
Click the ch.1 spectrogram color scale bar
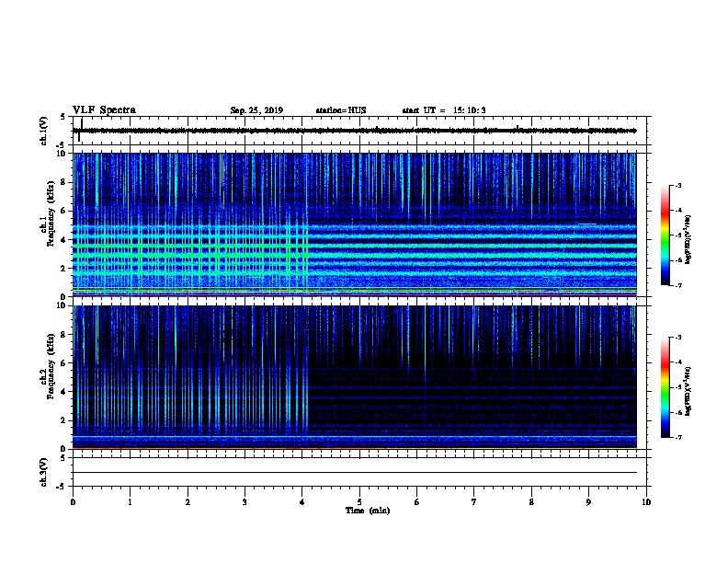pyautogui.click(x=665, y=236)
